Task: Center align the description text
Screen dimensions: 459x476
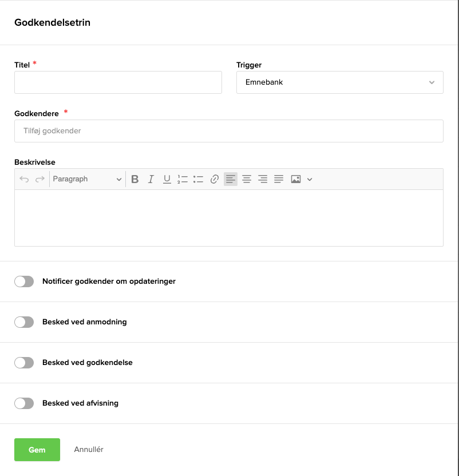Action: [x=247, y=179]
